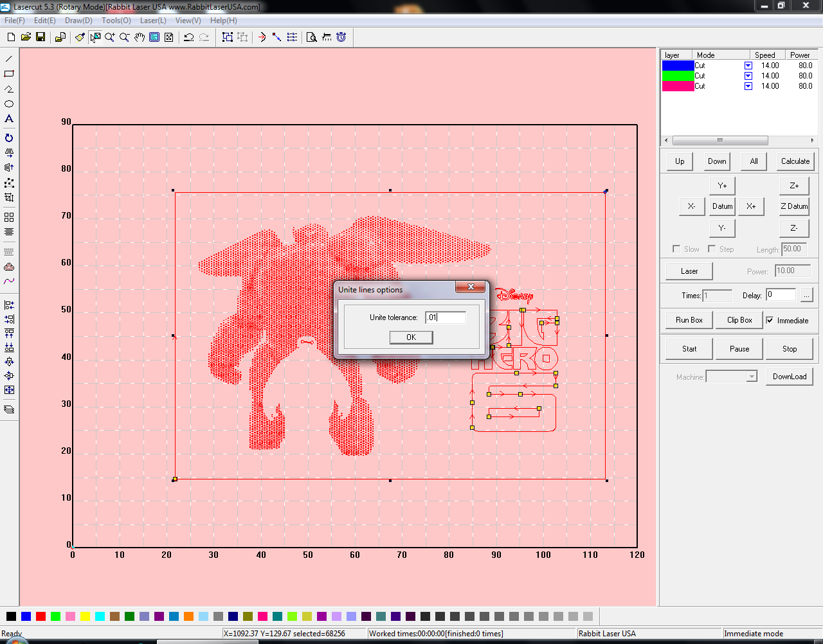This screenshot has height=644, width=823.
Task: Click the layer list horizontal scrollbar thumb
Action: [x=720, y=140]
